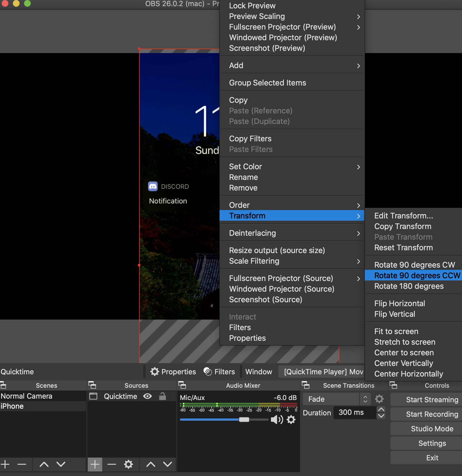Screen dimensions: 462x476
Task: Choose Reset Transform
Action: pyautogui.click(x=414, y=247)
